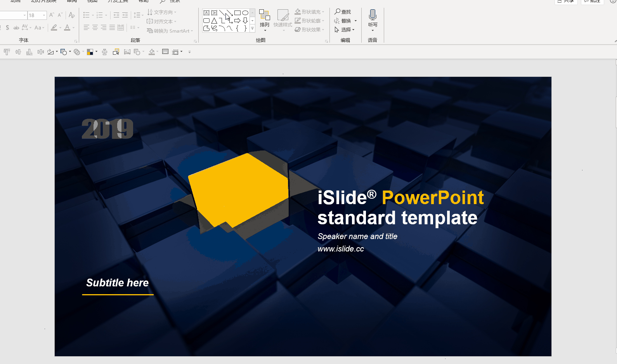
Task: Open 文字方向 text direction menu
Action: pos(162,12)
